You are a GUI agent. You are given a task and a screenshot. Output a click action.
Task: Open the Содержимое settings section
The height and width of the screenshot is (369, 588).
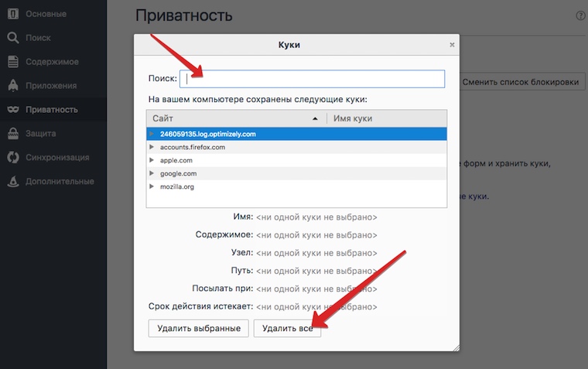pyautogui.click(x=52, y=62)
